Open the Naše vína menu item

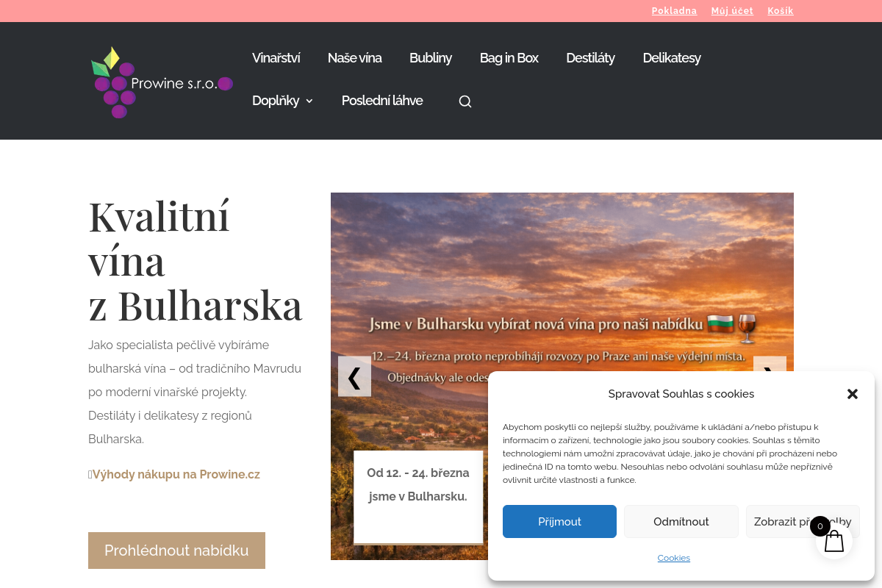[354, 58]
